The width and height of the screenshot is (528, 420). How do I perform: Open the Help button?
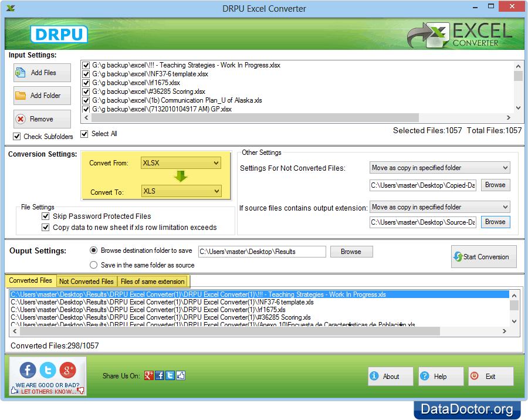click(441, 376)
